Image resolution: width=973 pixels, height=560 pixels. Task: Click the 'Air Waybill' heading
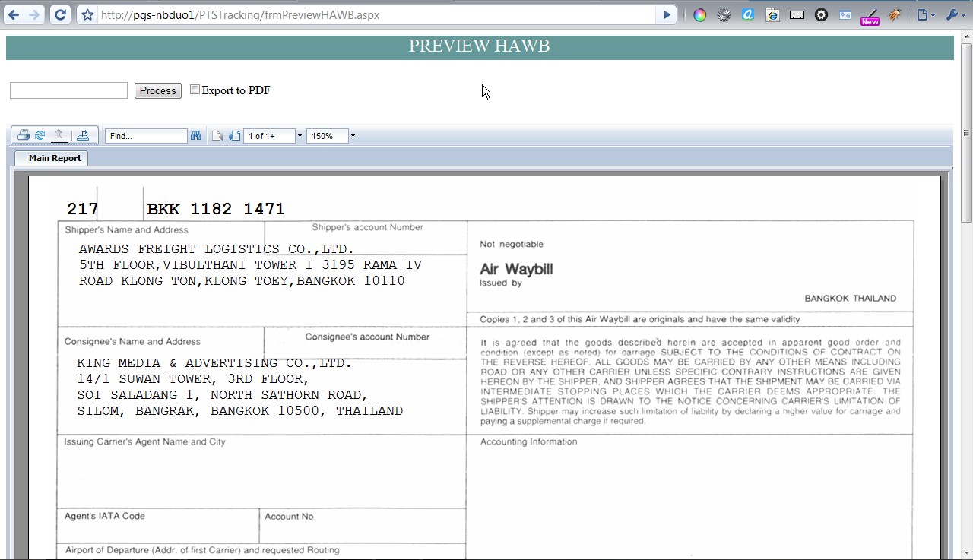tap(516, 269)
